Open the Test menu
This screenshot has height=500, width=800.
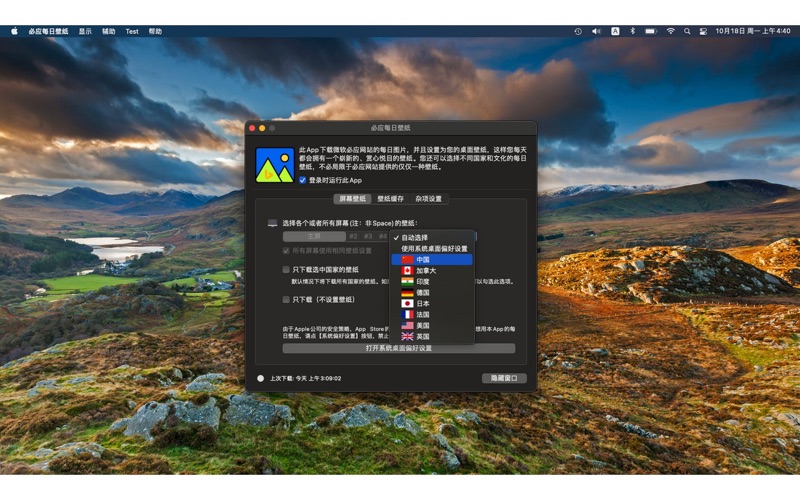pyautogui.click(x=132, y=31)
